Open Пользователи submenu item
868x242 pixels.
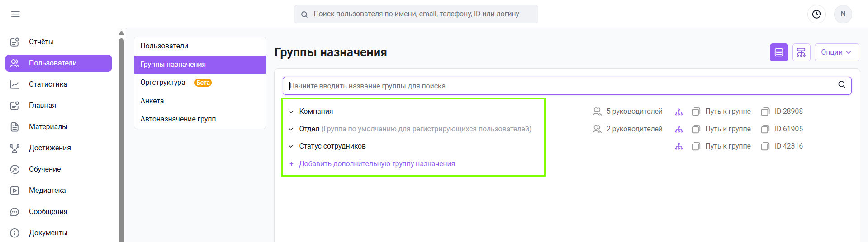tap(199, 46)
